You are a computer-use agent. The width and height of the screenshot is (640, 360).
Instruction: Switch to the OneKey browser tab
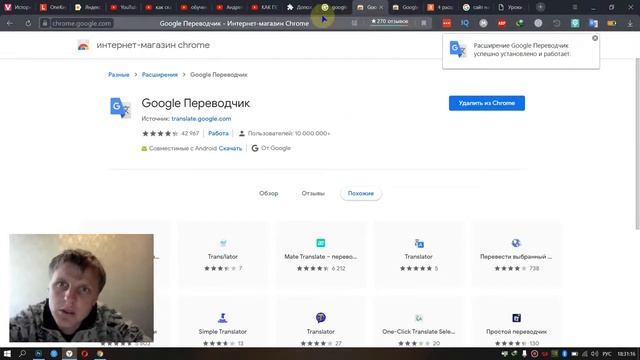pyautogui.click(x=53, y=7)
